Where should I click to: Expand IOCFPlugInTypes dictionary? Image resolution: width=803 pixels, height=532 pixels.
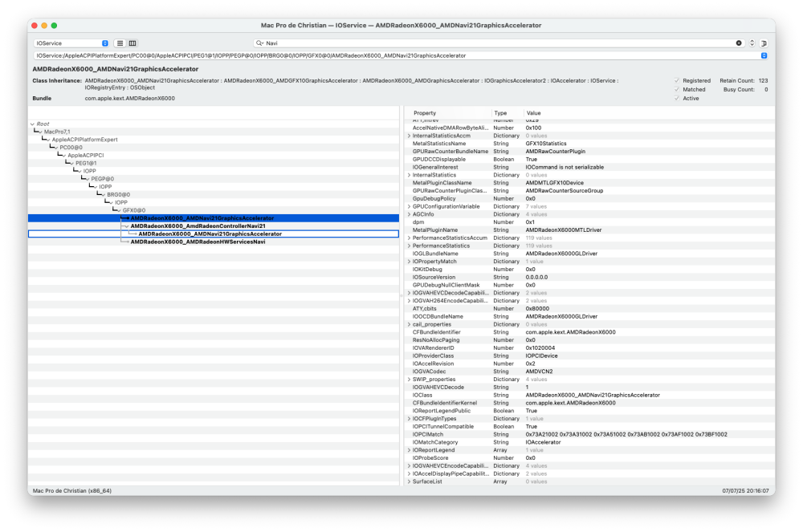[409, 418]
